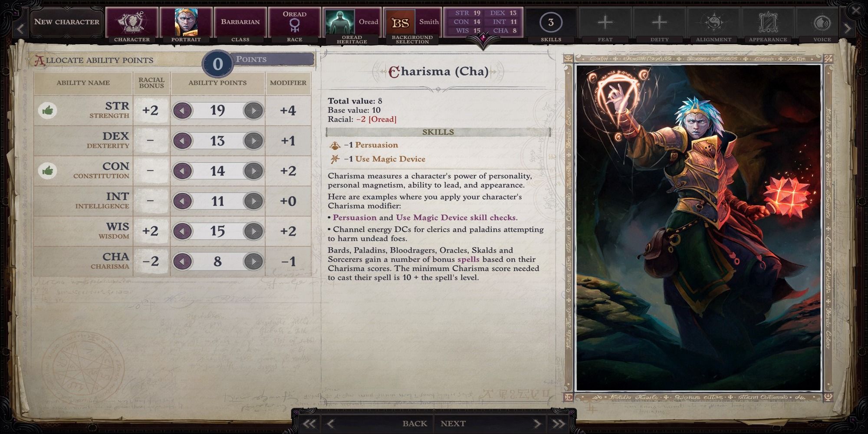Click the Next button
This screenshot has height=434, width=868.
(x=453, y=424)
